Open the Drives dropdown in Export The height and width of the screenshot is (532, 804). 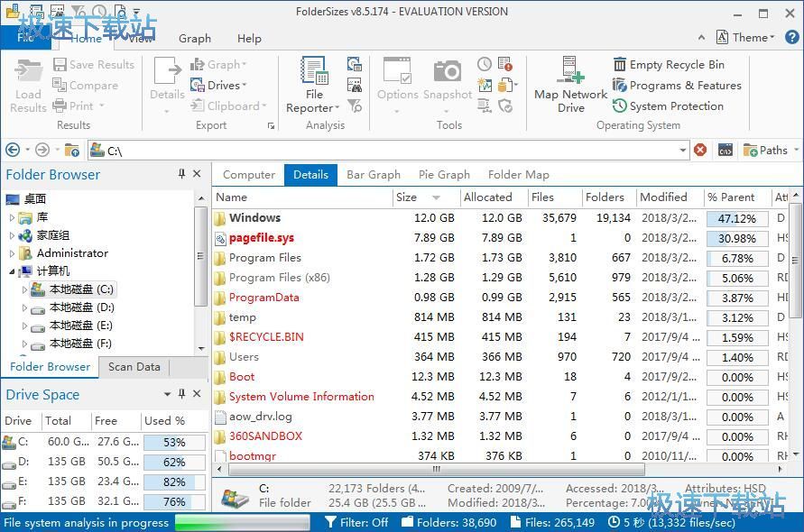coord(217,85)
